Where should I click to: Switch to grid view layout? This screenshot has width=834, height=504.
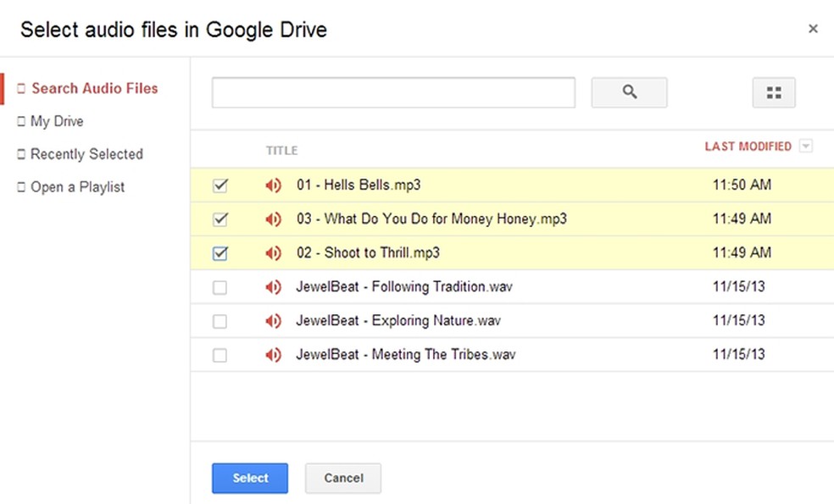click(773, 93)
